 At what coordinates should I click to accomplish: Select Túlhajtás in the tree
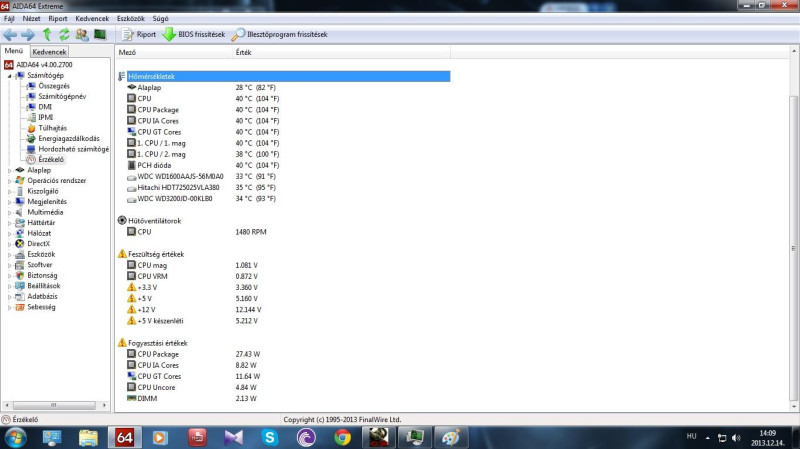52,128
